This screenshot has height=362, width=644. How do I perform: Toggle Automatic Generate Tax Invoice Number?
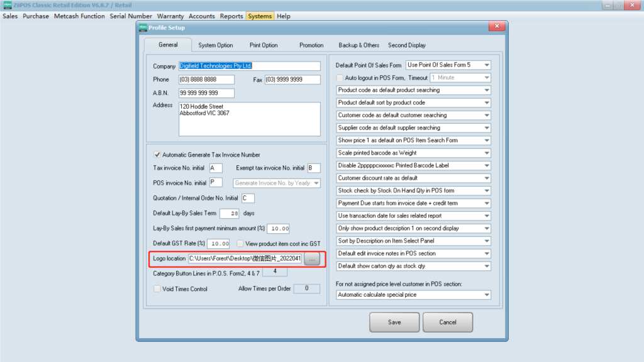[157, 155]
